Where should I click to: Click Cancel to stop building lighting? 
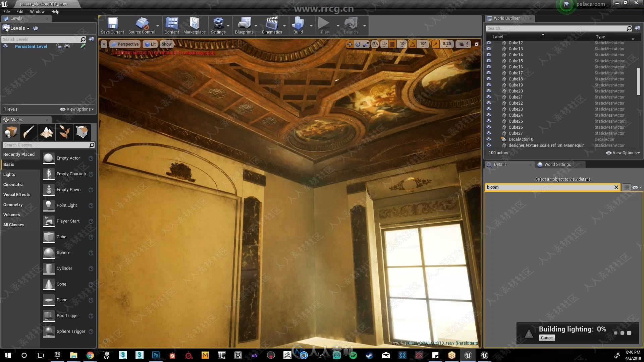click(x=547, y=337)
